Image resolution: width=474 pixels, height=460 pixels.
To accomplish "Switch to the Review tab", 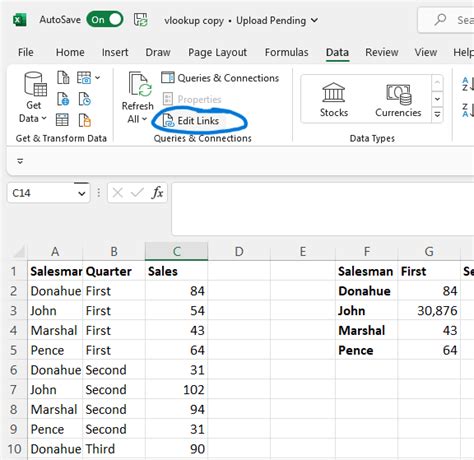I will point(382,52).
